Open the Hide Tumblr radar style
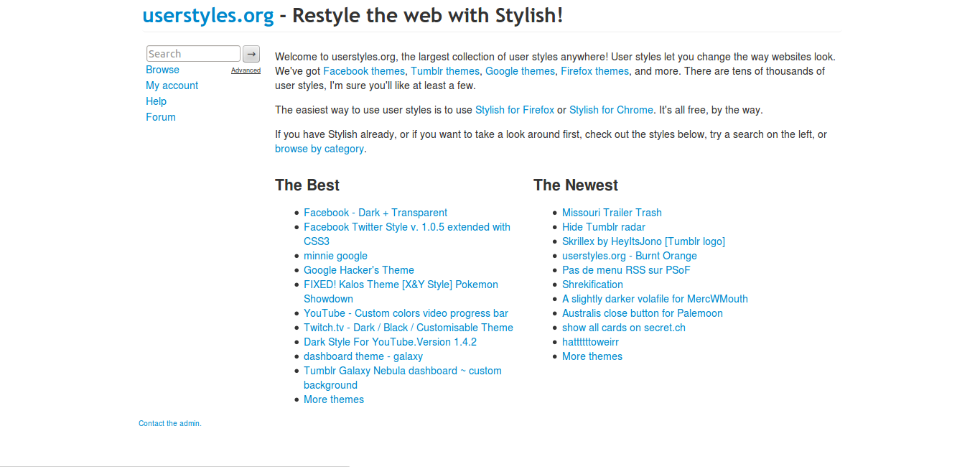980x467 pixels. coord(603,226)
